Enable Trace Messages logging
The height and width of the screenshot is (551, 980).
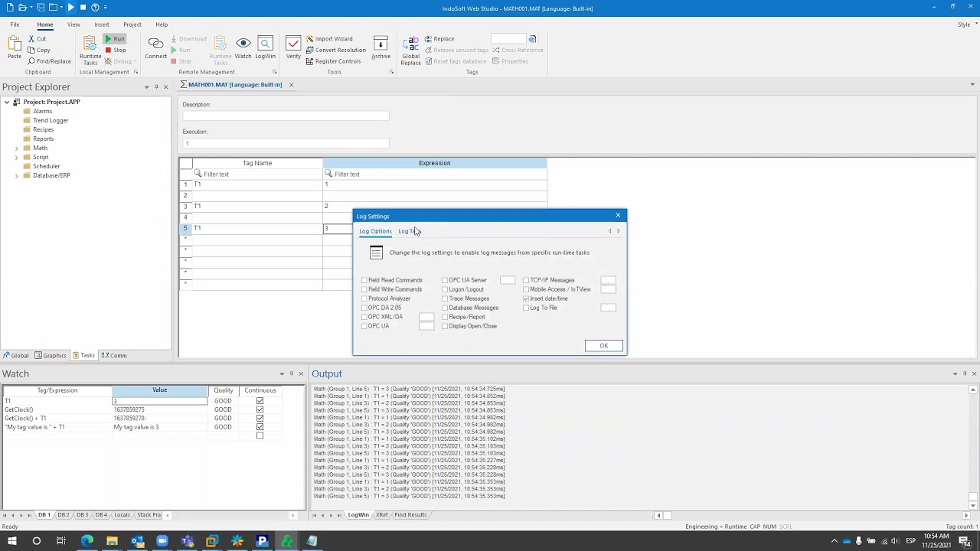coord(445,298)
